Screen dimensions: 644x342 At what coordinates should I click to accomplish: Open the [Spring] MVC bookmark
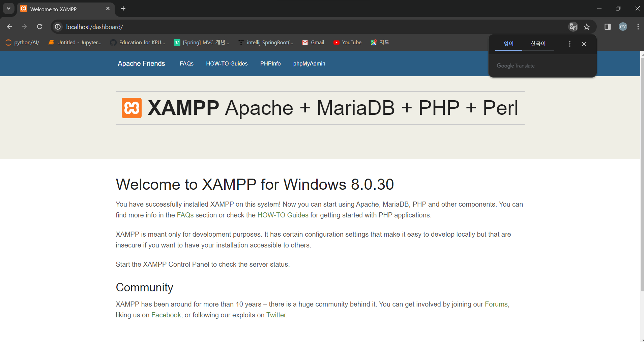pos(202,43)
